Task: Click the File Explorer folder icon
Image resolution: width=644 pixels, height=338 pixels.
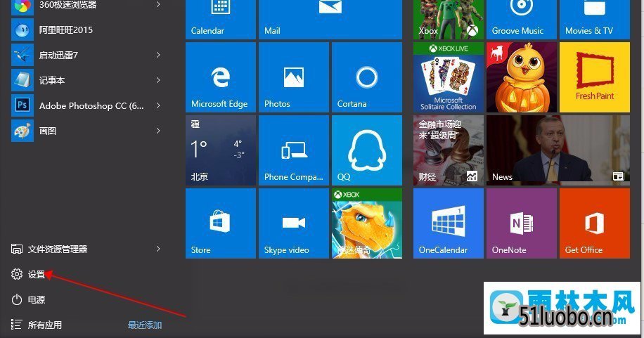Action: click(17, 249)
